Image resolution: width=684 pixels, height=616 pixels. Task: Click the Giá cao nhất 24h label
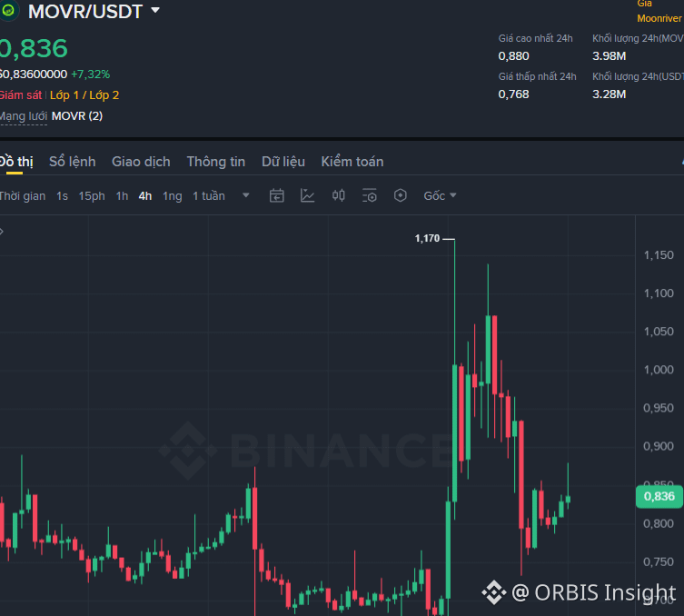click(536, 38)
